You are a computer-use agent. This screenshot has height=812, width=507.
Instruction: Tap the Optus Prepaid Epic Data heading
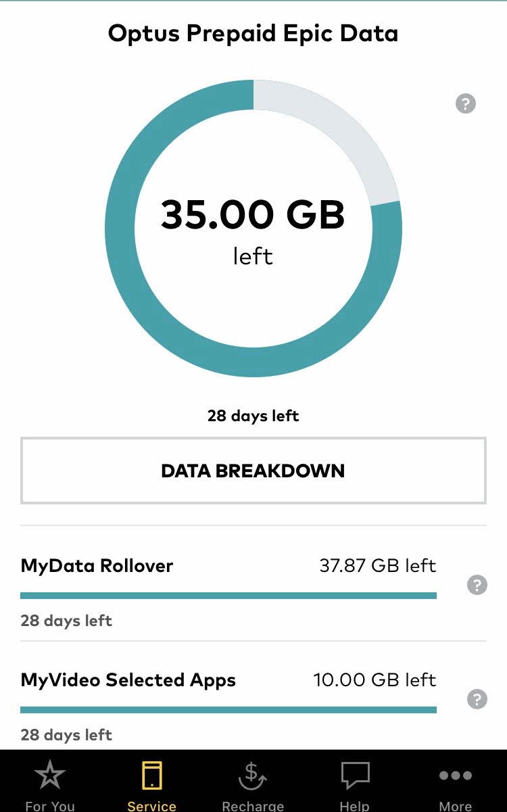(253, 33)
